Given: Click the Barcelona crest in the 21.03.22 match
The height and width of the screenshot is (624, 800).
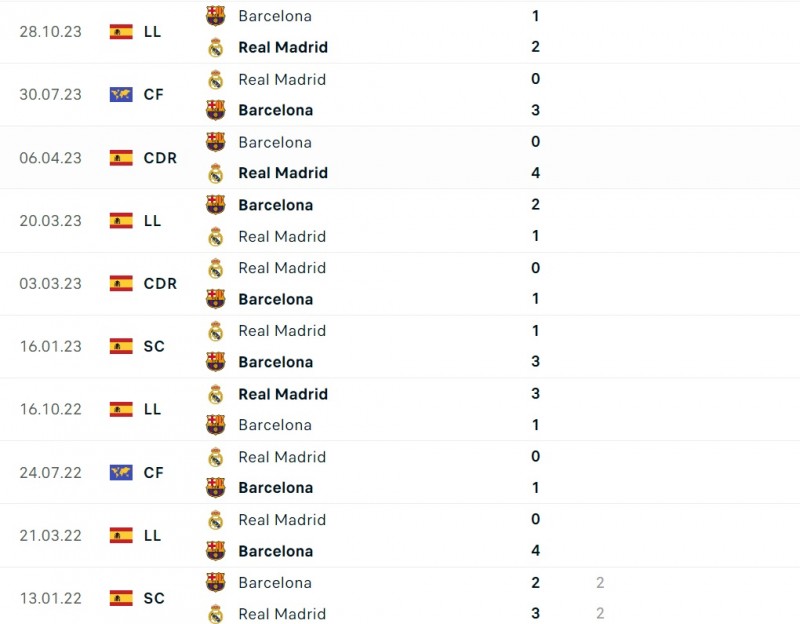Looking at the screenshot, I should click(x=216, y=551).
